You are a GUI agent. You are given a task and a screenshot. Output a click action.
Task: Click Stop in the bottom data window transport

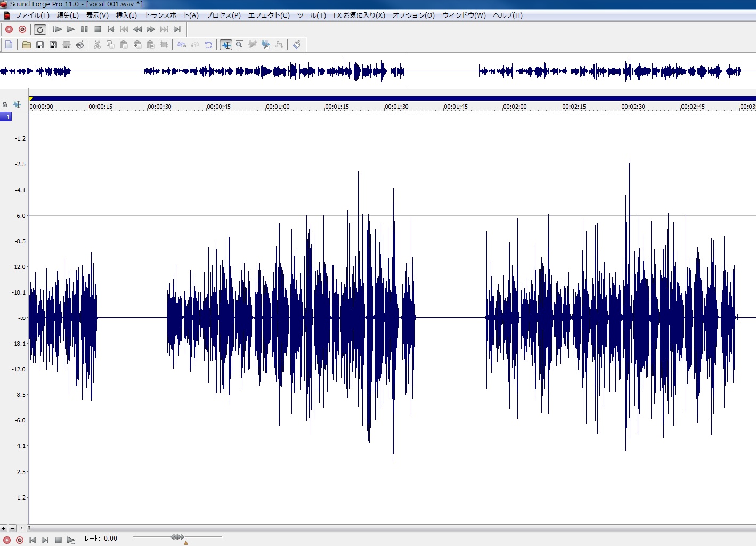point(58,540)
